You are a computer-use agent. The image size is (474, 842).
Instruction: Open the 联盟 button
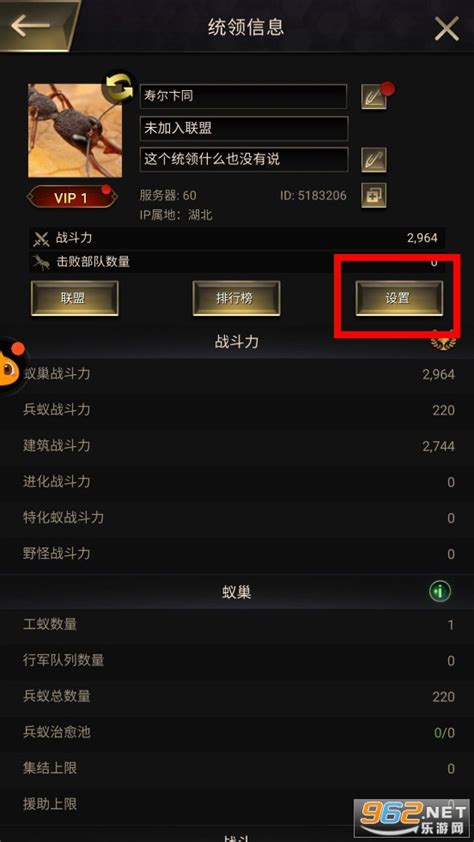(x=75, y=299)
